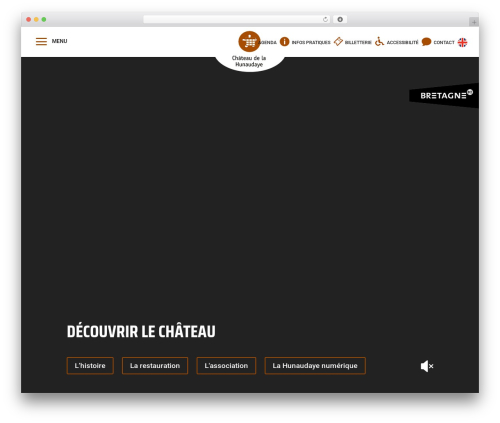This screenshot has width=500, height=423.
Task: Click the browser address bar
Action: (x=237, y=19)
